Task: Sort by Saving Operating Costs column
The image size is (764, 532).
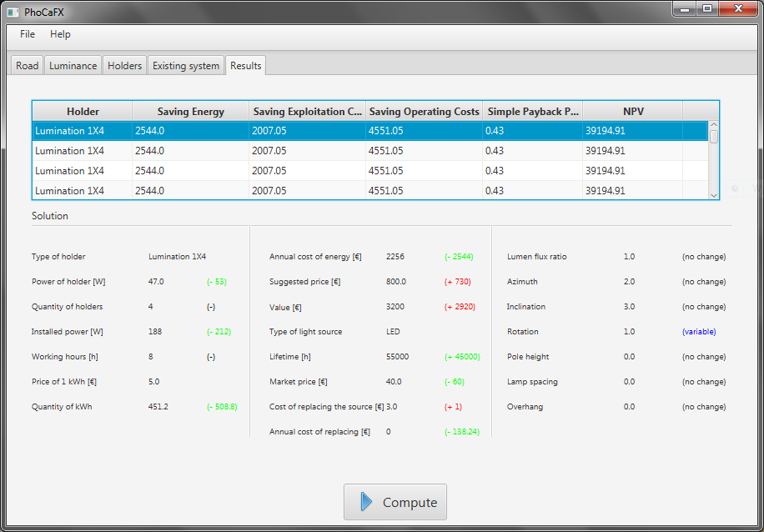Action: (424, 112)
